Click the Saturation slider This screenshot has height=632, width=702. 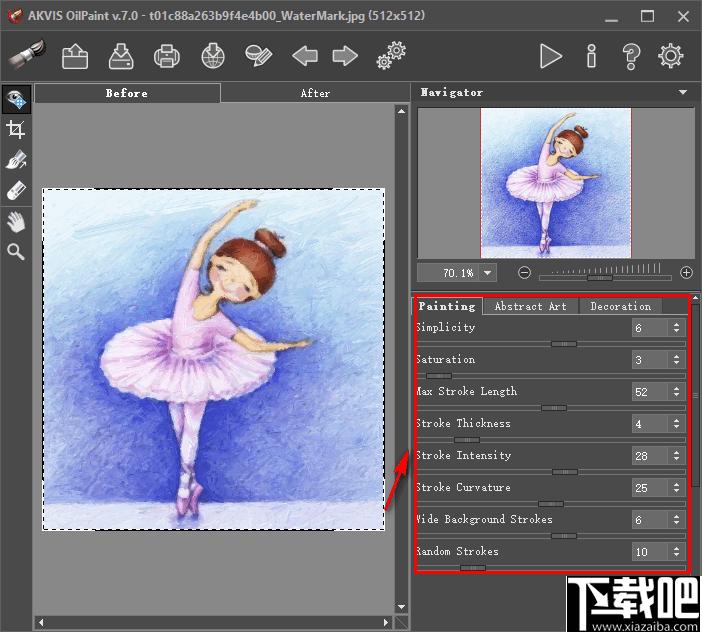pos(551,376)
